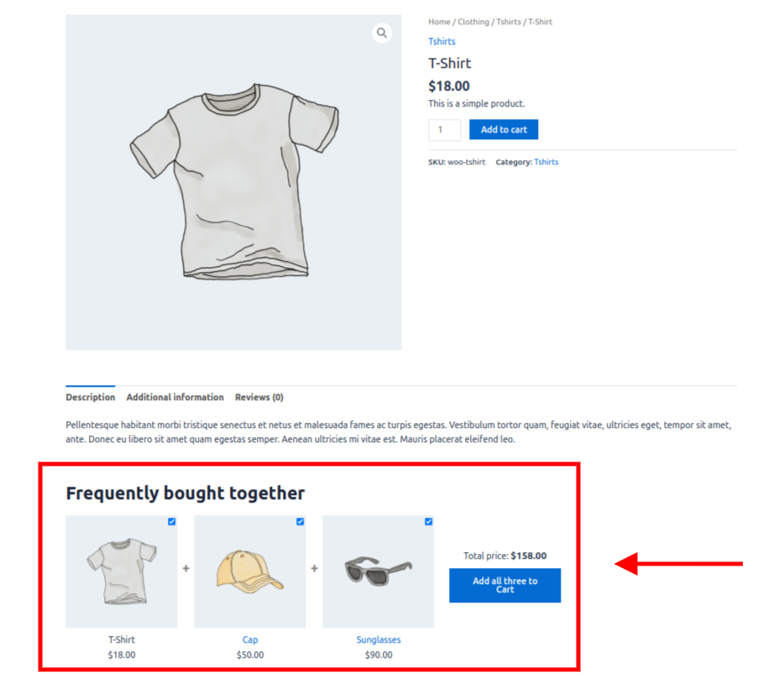This screenshot has height=683, width=784.
Task: Open Clothing in the breadcrumb trail
Action: pyautogui.click(x=472, y=22)
